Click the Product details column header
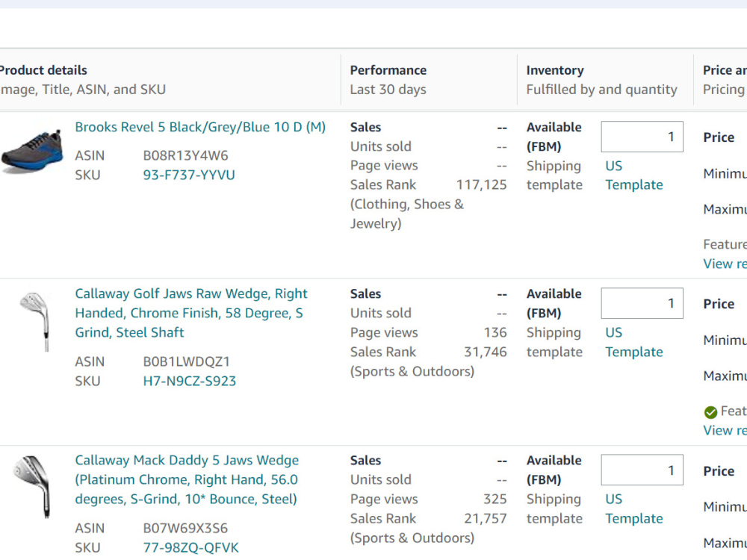Image resolution: width=747 pixels, height=560 pixels. click(43, 70)
